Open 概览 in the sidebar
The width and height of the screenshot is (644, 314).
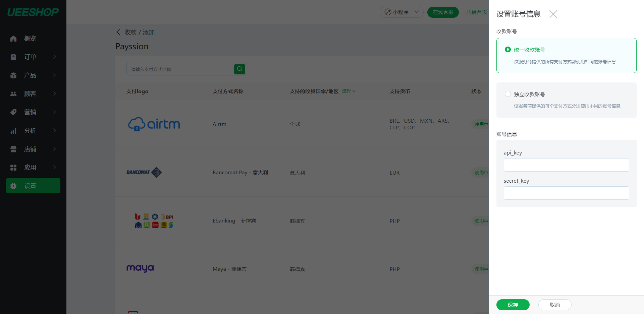coord(33,39)
